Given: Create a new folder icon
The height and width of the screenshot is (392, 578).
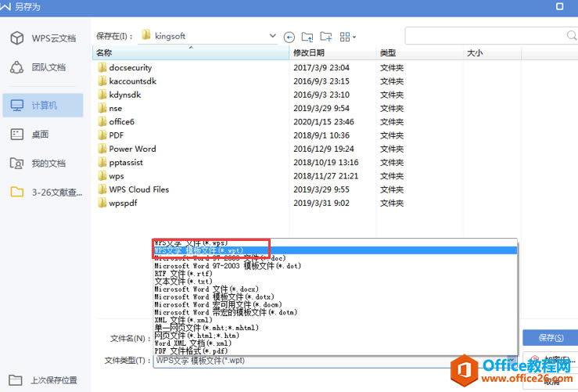Looking at the screenshot, I should coord(326,37).
